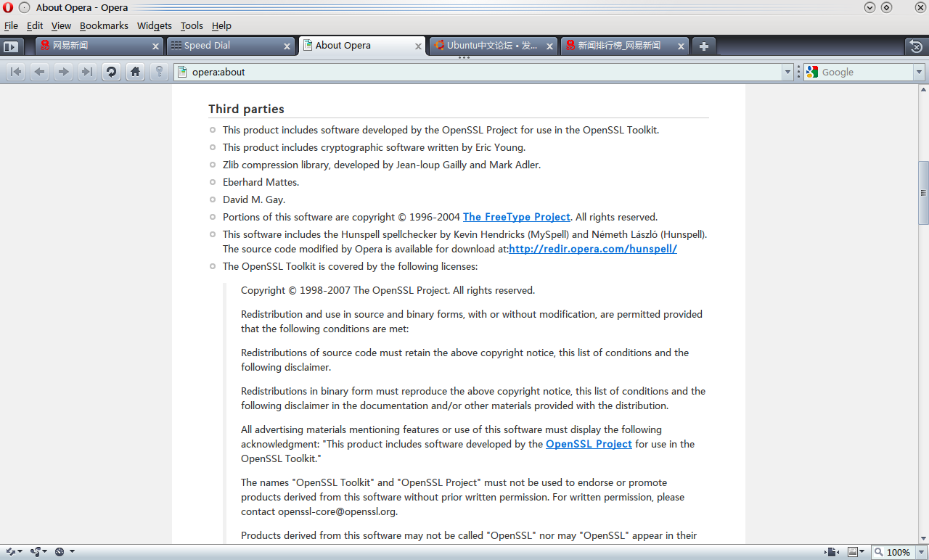929x560 pixels.
Task: Open the OpenSSL Project link
Action: pos(589,444)
